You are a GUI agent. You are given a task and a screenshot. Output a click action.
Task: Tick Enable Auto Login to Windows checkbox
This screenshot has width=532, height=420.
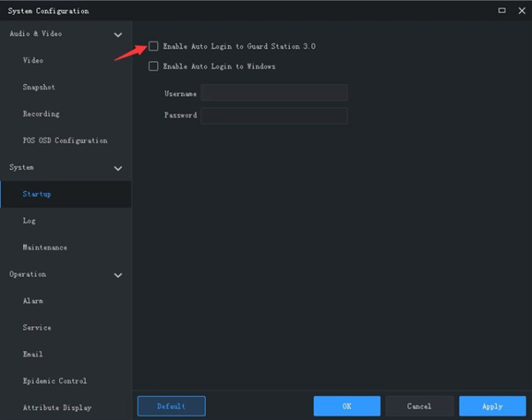[154, 66]
